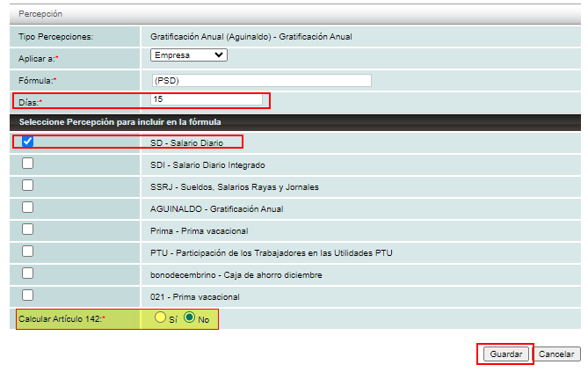Viewport: 588px width, 372px height.
Task: Check the PTU participation checkbox
Action: tap(28, 252)
